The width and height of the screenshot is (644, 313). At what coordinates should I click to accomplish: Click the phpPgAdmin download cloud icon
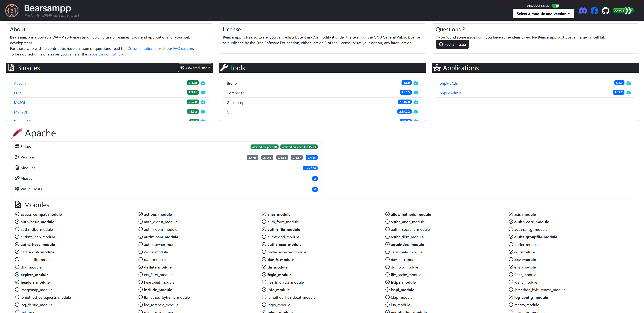click(x=629, y=93)
